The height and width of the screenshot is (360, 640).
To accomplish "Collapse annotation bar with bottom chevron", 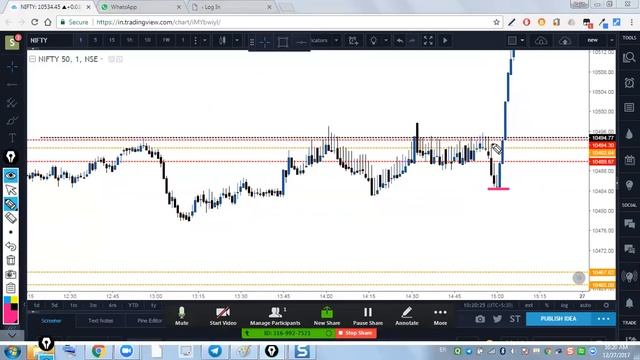I will (12, 335).
